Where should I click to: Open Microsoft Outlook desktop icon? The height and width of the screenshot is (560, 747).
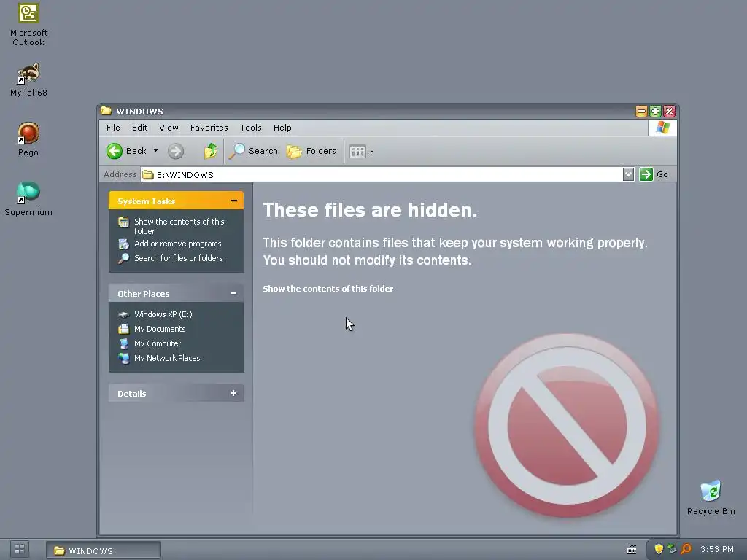point(28,26)
